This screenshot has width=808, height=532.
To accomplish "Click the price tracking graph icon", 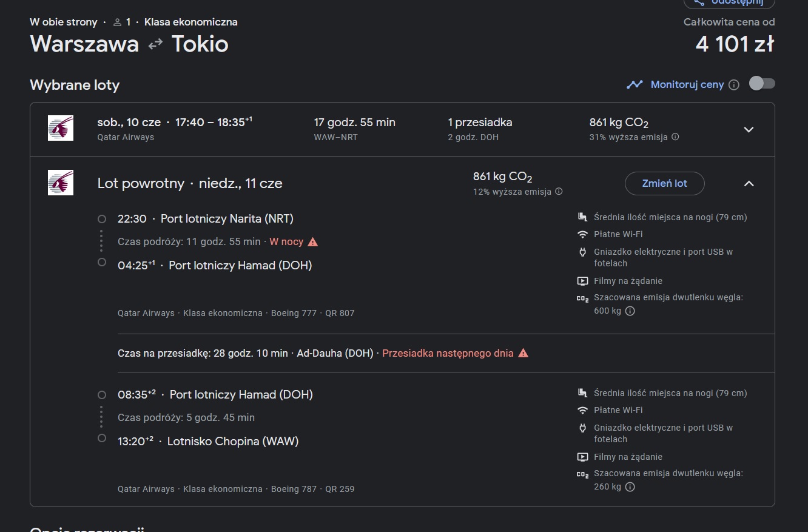I will click(635, 84).
